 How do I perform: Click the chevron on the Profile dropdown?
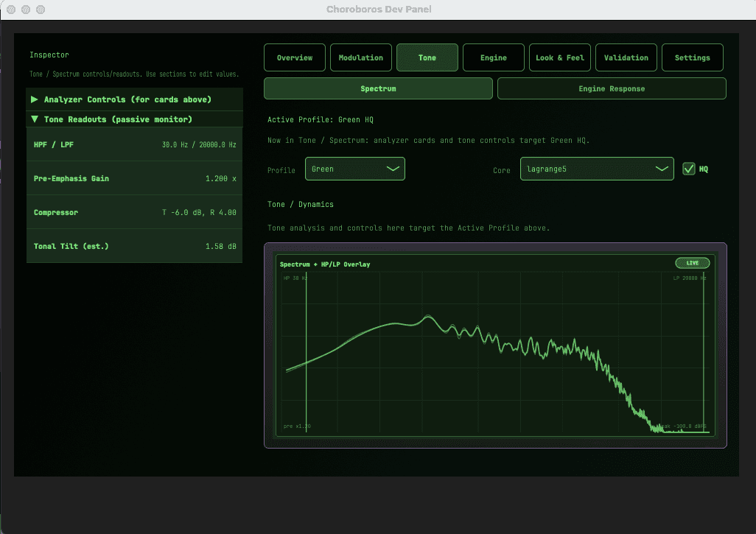(x=393, y=169)
